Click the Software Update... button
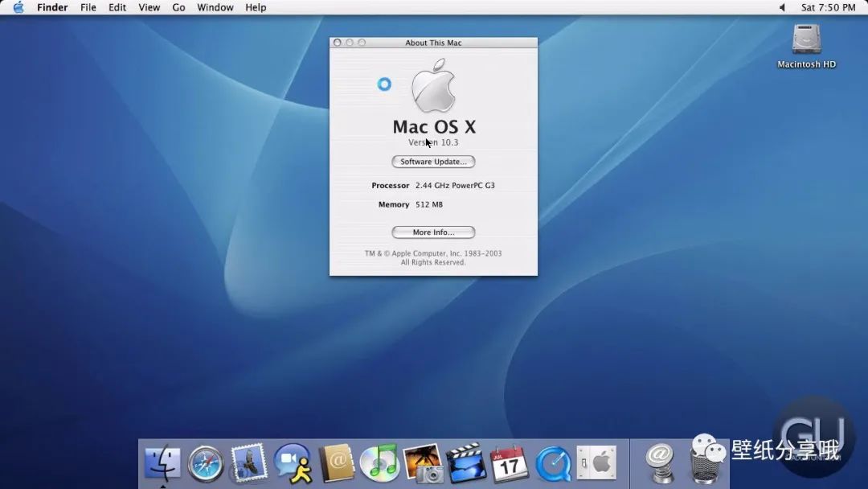868x489 pixels. click(x=433, y=162)
